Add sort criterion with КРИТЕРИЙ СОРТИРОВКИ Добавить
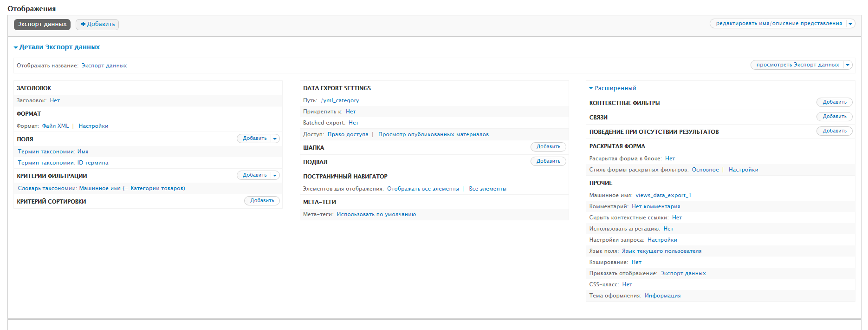Image resolution: width=868 pixels, height=330 pixels. coord(262,201)
